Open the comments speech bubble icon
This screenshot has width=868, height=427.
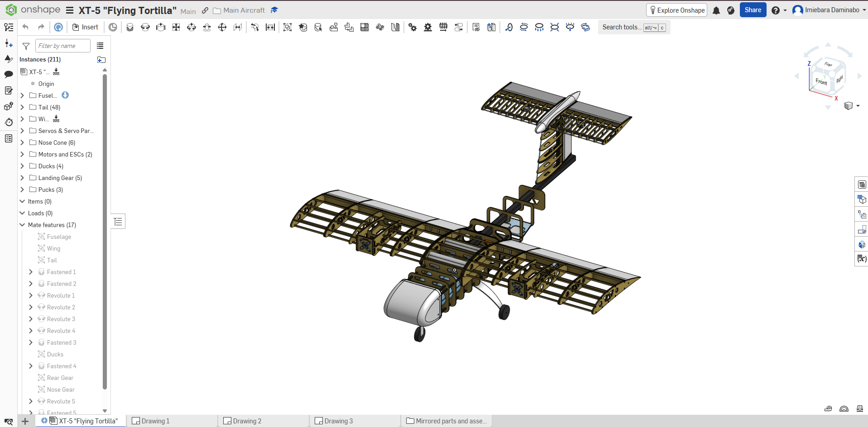click(9, 74)
